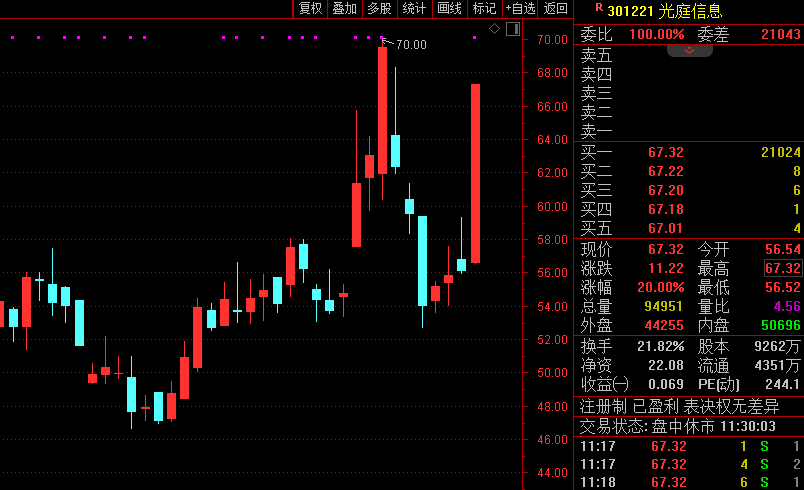Viewport: 804px width, 490px height.
Task: Click the 今开 value 56.54
Action: [x=782, y=250]
